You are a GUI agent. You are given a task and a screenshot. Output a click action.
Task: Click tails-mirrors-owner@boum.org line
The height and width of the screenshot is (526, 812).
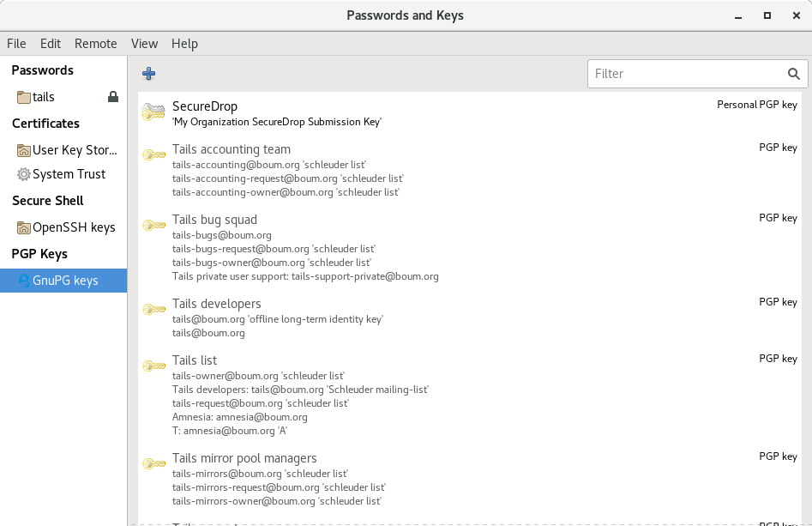pyautogui.click(x=277, y=501)
